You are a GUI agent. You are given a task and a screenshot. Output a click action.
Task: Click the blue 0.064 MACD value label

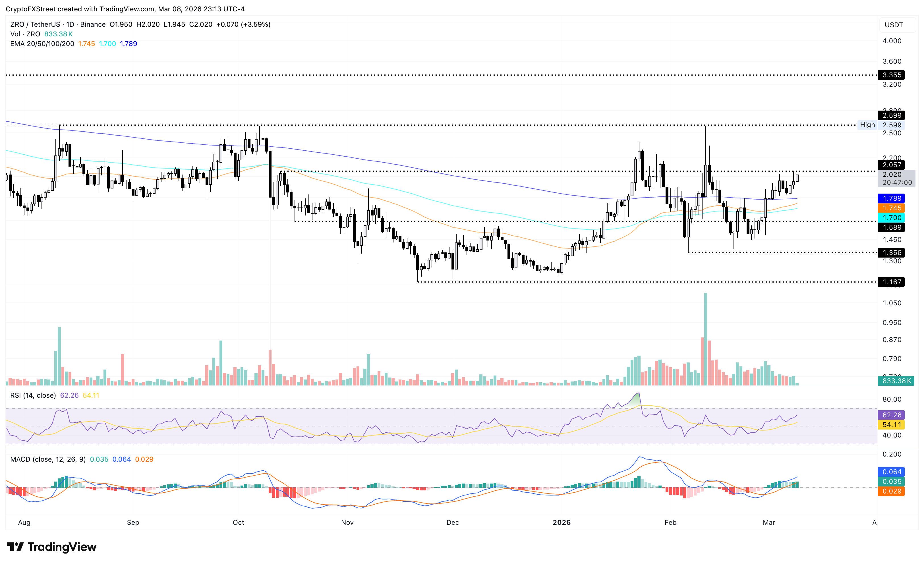point(891,472)
